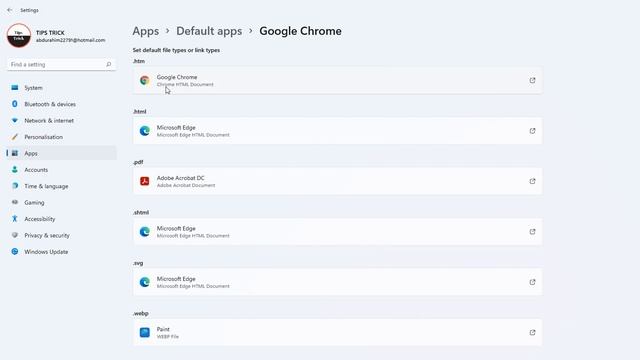Go to Default apps breadcrumb
Image resolution: width=640 pixels, height=360 pixels.
[x=209, y=31]
